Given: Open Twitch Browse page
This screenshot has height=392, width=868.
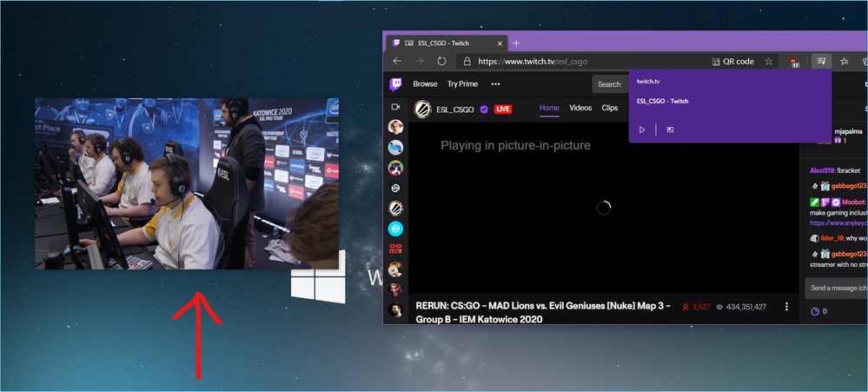Looking at the screenshot, I should coord(425,84).
